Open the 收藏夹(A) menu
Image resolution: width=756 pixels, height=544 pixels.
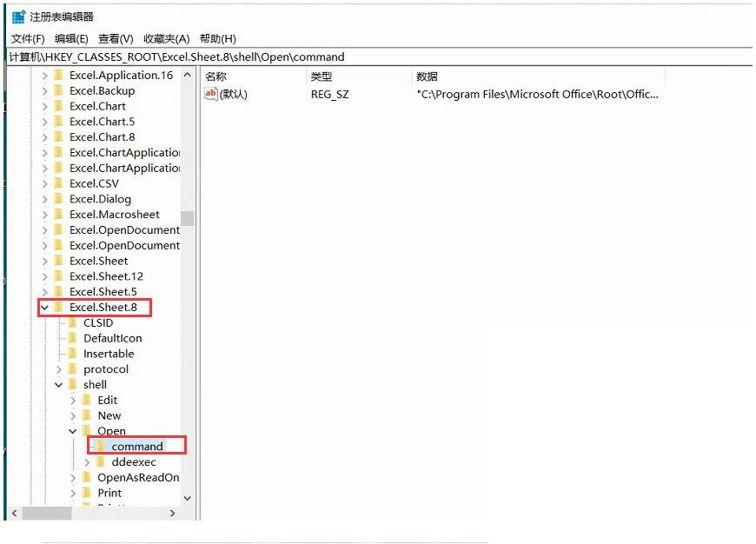pos(166,39)
